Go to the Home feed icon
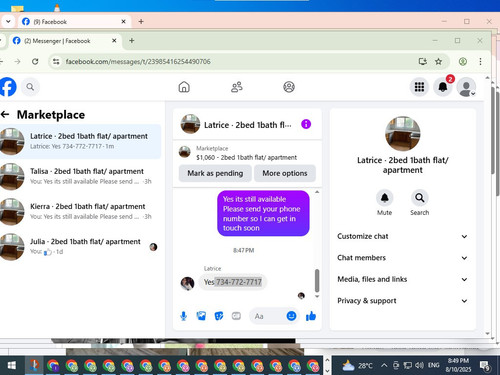The image size is (500, 375). 184,87
